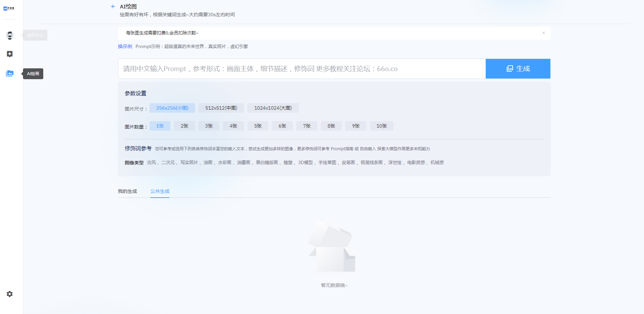Image resolution: width=644 pixels, height=314 pixels.
Task: Select 256x256(小图) image size
Action: point(172,108)
